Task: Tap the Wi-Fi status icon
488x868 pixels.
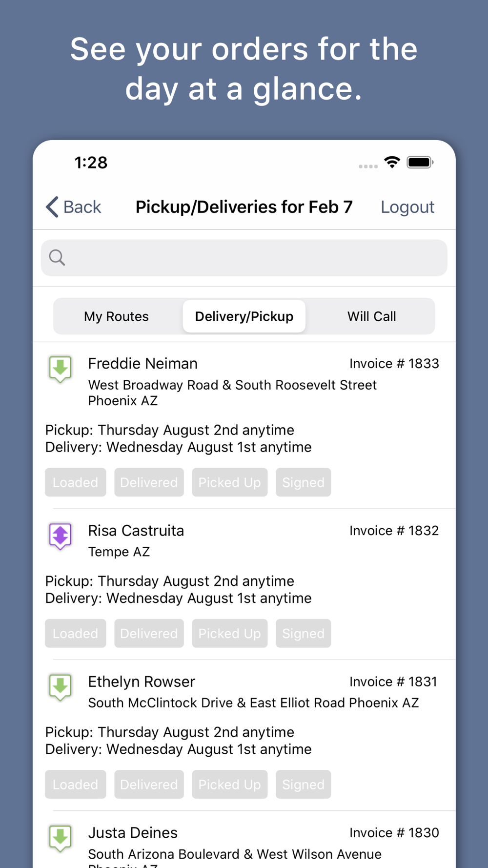Action: 392,162
